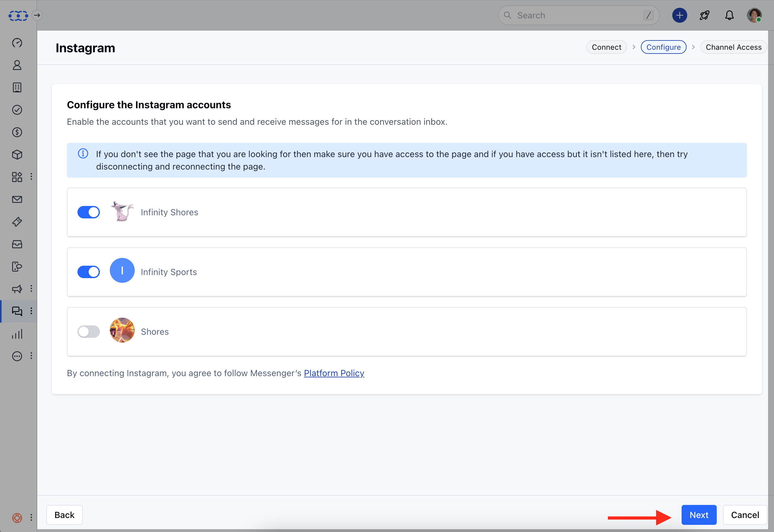Click the Infinity Shores account name
The height and width of the screenshot is (532, 774).
point(169,212)
